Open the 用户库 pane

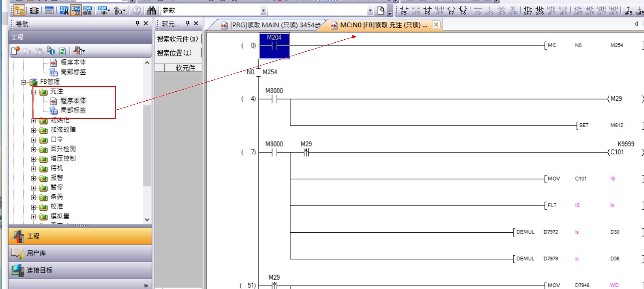[36, 253]
